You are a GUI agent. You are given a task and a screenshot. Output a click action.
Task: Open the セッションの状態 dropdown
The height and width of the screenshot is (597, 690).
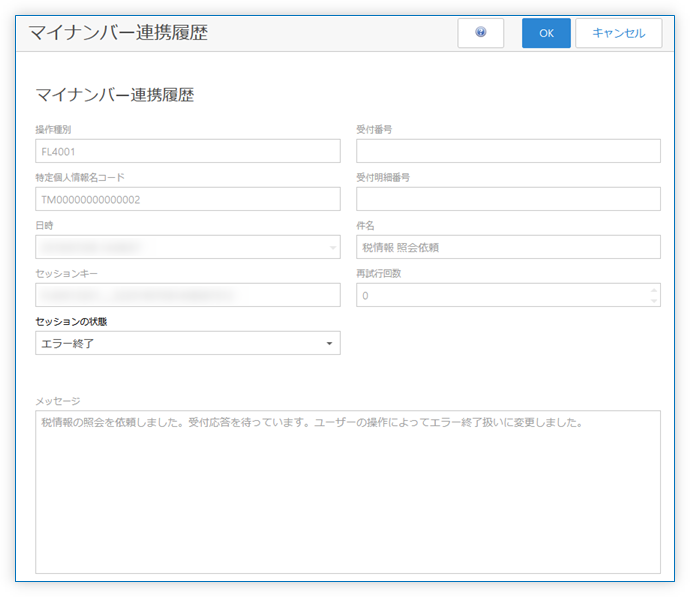click(x=188, y=343)
